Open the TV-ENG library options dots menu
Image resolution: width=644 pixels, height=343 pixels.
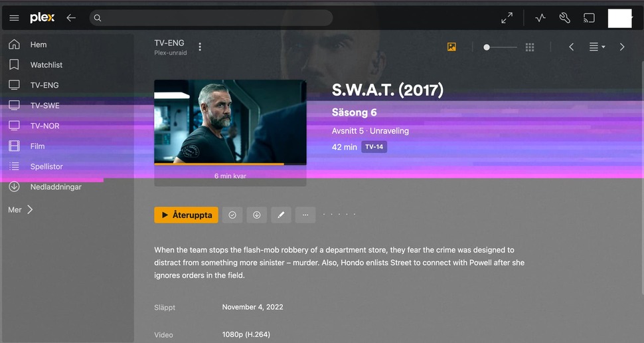[200, 47]
